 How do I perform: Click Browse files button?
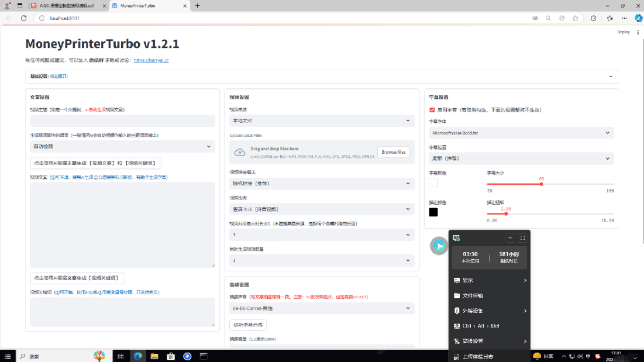click(394, 152)
